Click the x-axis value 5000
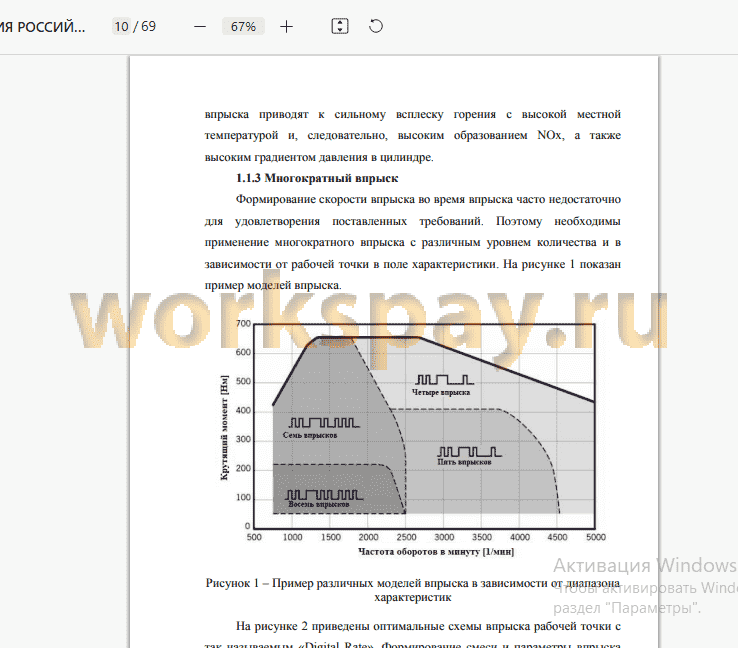This screenshot has height=648, width=738. point(596,537)
